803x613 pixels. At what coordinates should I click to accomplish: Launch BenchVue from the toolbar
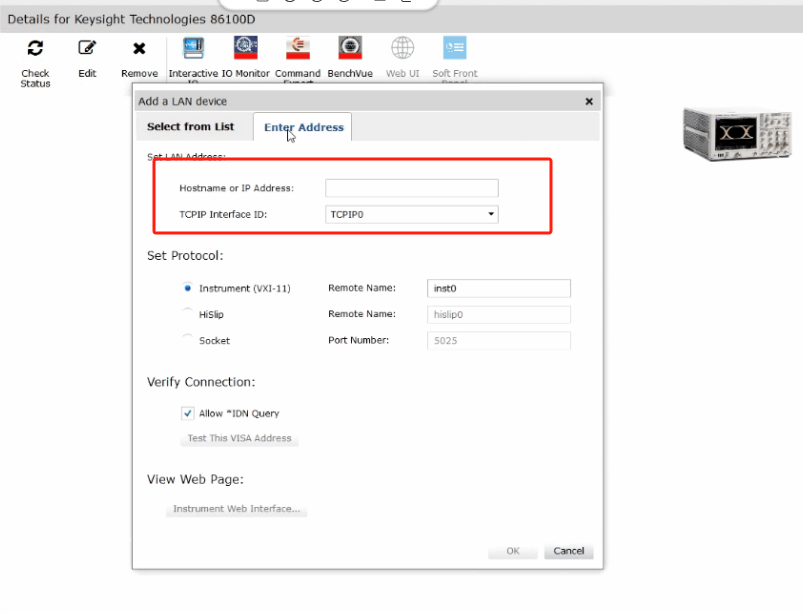tap(350, 48)
